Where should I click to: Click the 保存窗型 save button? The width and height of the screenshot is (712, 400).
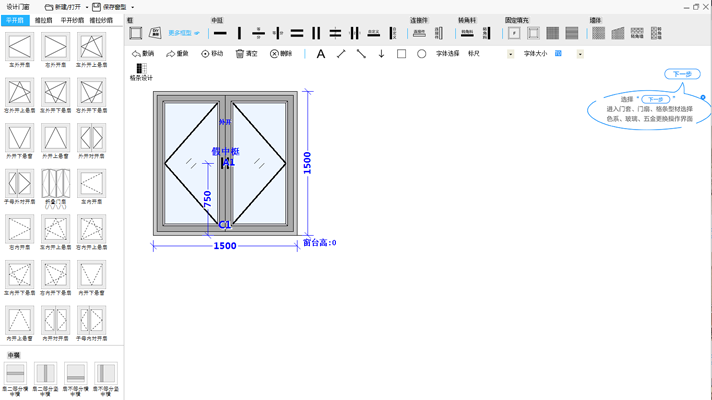coord(112,7)
